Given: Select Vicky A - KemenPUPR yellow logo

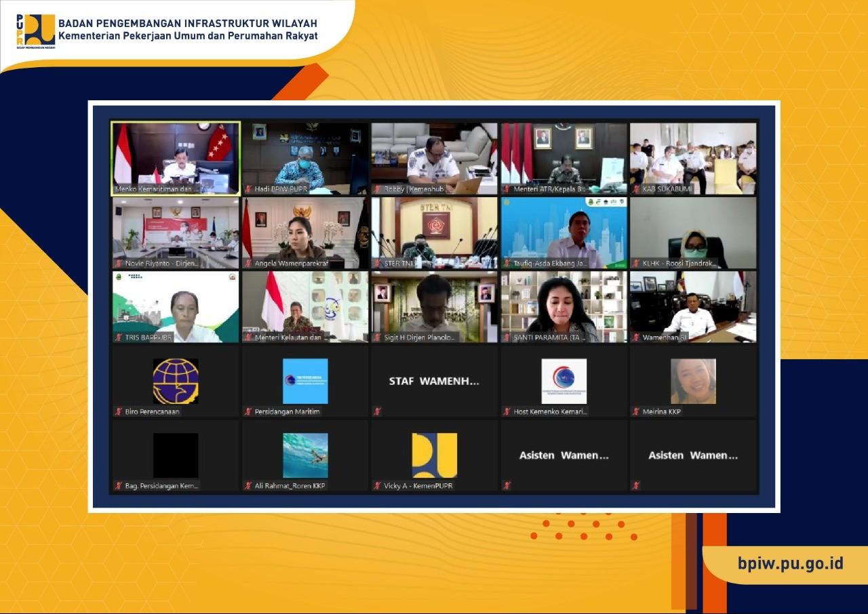Looking at the screenshot, I should (435, 455).
